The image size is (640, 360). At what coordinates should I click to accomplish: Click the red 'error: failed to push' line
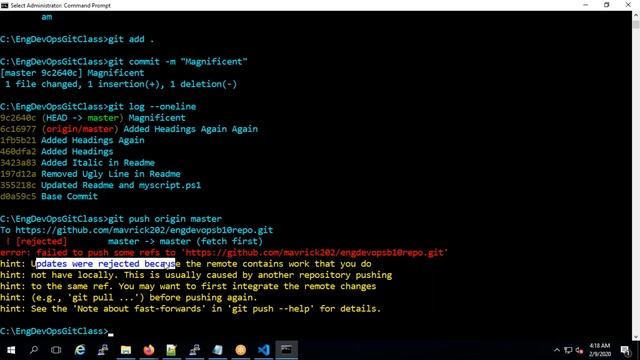(x=224, y=253)
